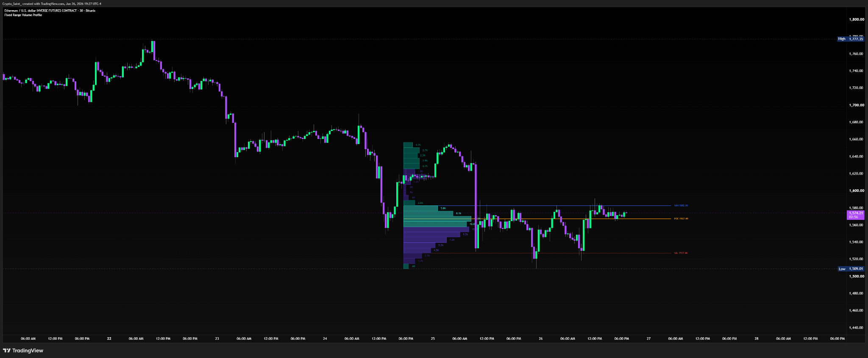Click the 7.2% volume profile bar
The height and width of the screenshot is (358, 868).
425,240
